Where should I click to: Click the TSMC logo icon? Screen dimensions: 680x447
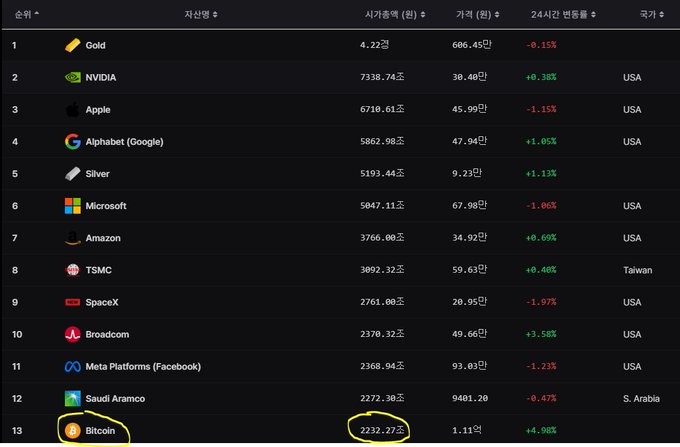[72, 270]
